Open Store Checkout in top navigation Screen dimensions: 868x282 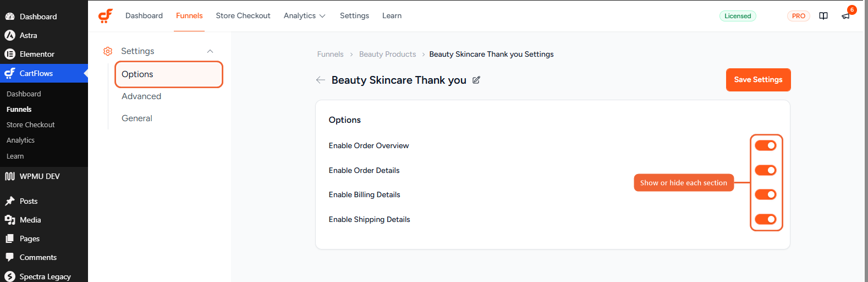tap(243, 16)
